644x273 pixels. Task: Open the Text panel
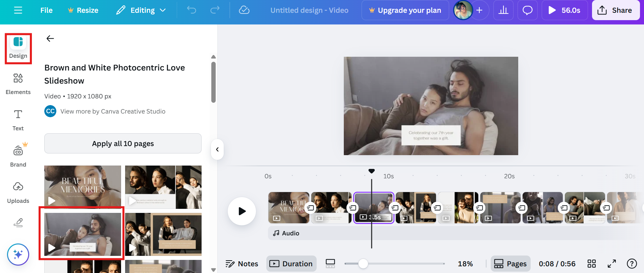[x=18, y=120]
